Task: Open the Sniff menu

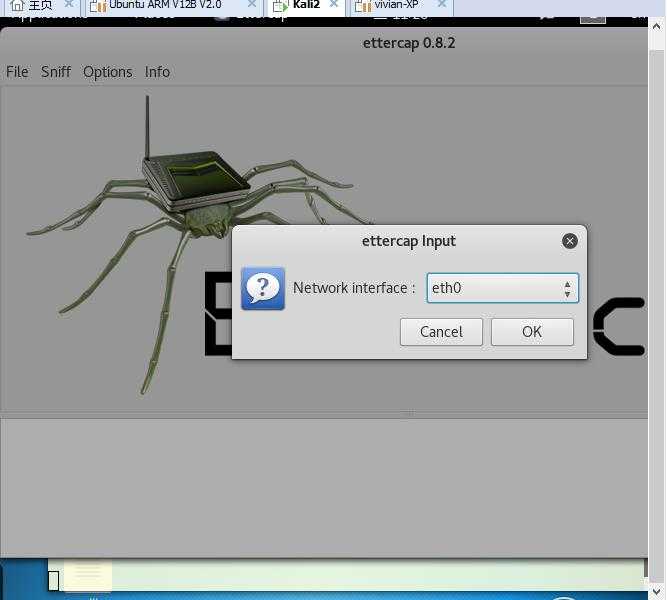Action: click(x=56, y=72)
